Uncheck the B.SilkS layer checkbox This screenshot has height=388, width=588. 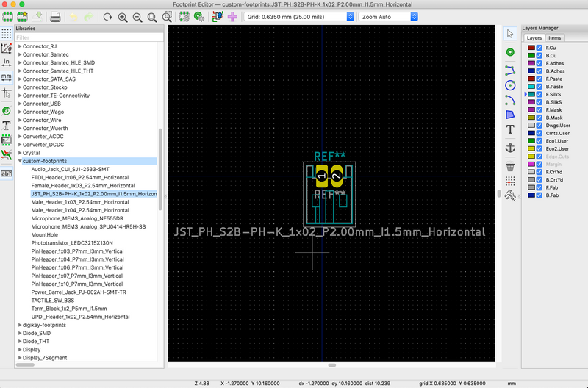pos(539,102)
